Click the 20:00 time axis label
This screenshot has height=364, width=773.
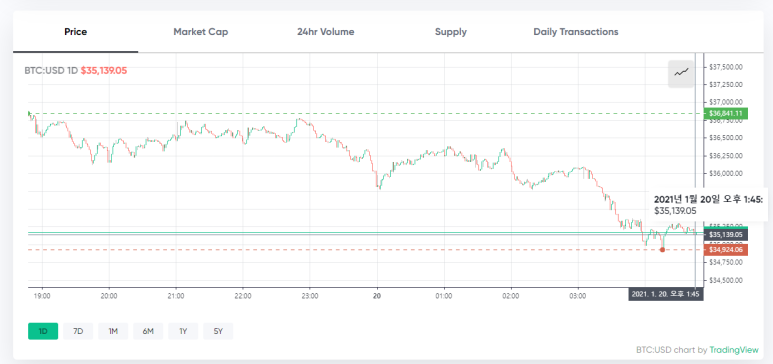[x=109, y=296]
